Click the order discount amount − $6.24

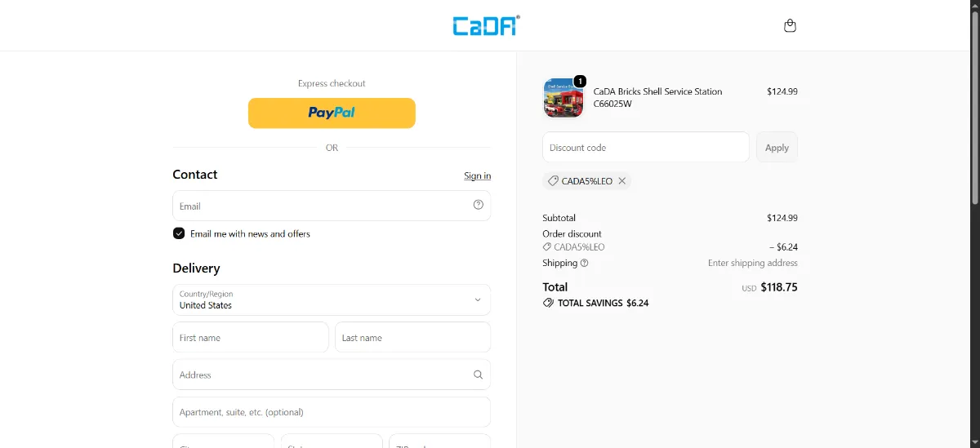point(783,247)
